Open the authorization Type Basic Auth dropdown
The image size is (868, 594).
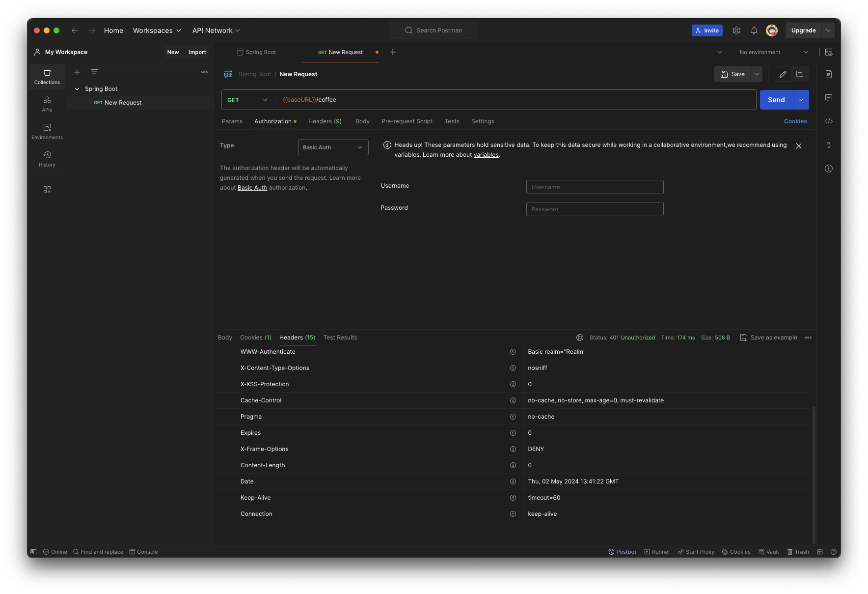(333, 147)
